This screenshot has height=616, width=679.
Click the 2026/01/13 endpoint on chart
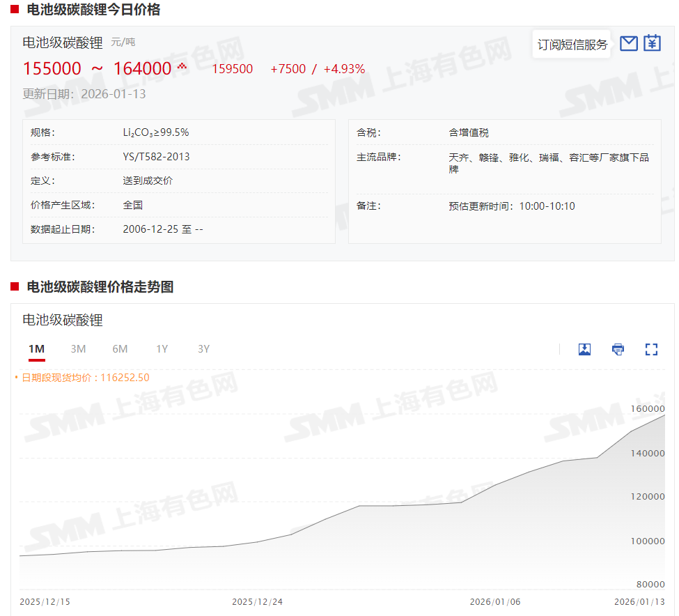664,415
